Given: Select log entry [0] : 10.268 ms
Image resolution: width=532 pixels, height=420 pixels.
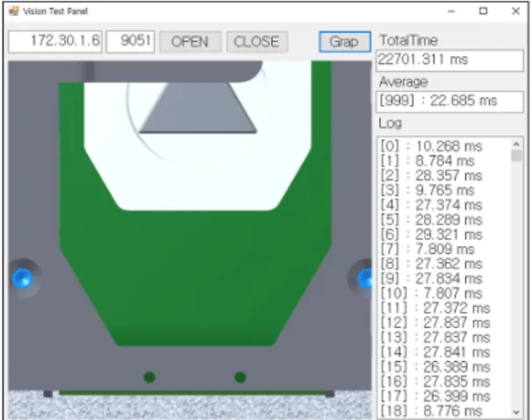Looking at the screenshot, I should (x=431, y=147).
